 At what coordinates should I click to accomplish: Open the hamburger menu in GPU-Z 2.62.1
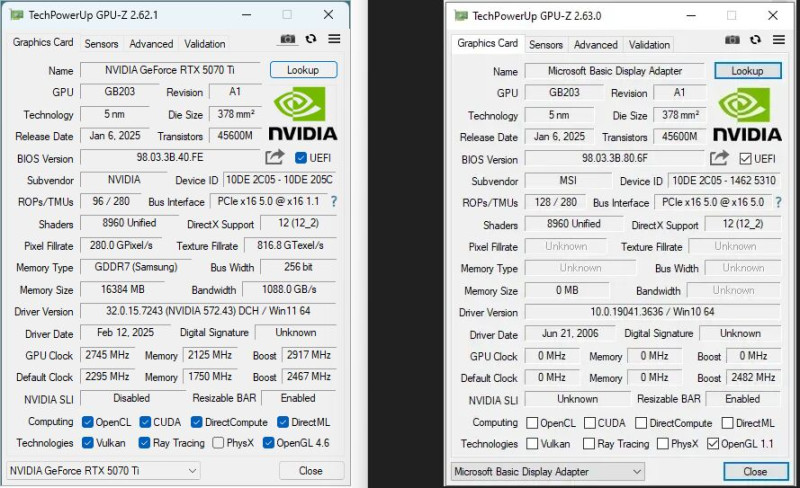334,39
